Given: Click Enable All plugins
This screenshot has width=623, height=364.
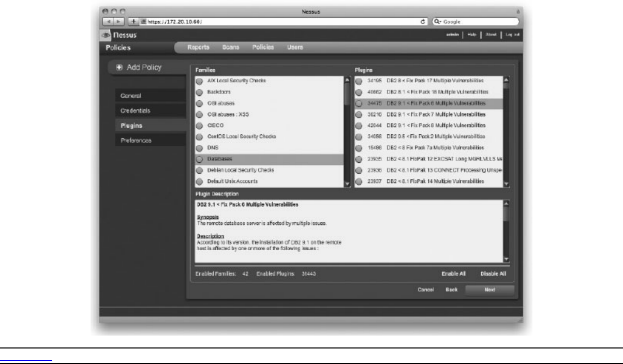Looking at the screenshot, I should [x=454, y=273].
